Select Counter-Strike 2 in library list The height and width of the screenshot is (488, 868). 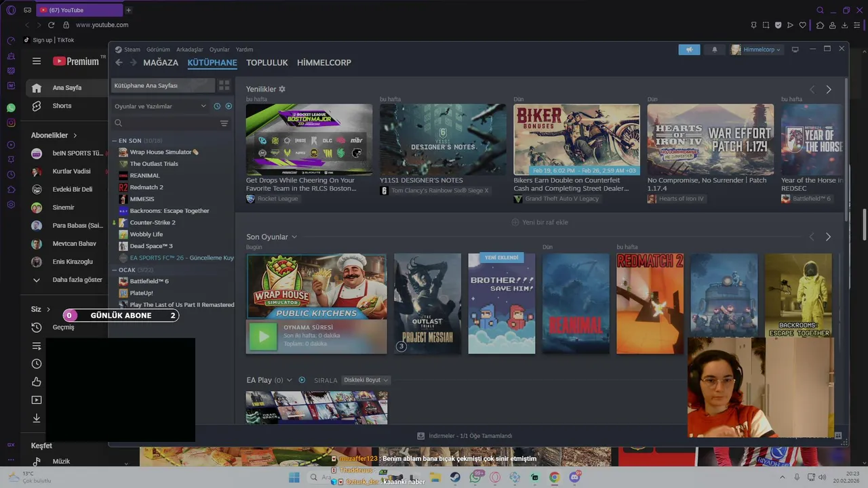[152, 222]
